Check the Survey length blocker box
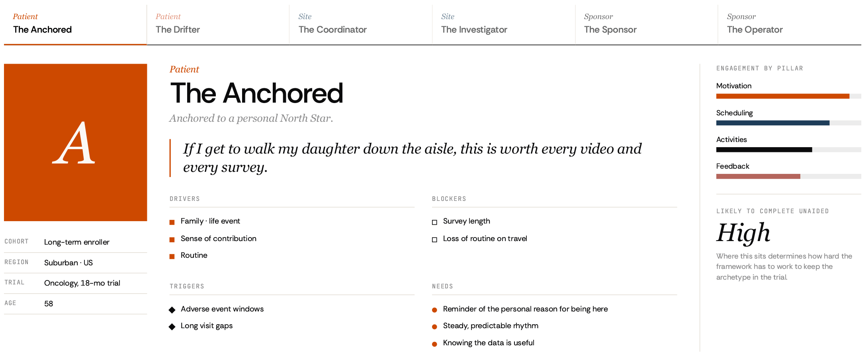 coord(434,222)
